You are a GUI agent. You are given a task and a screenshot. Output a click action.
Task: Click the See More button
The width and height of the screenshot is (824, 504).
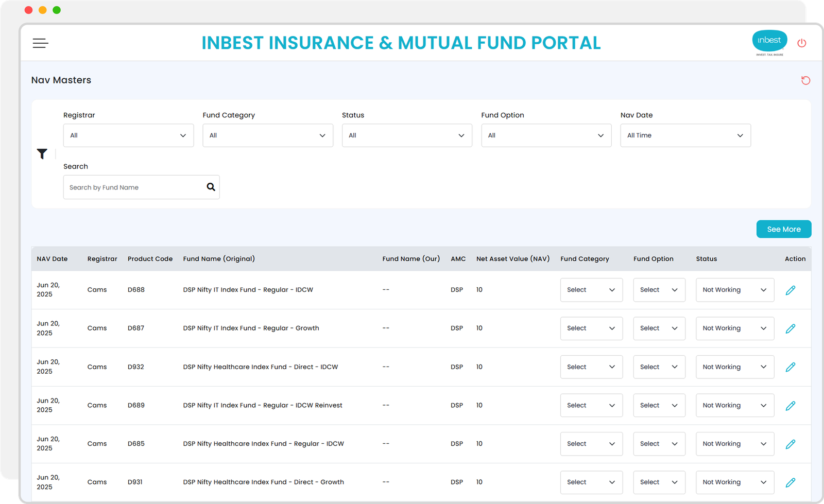(x=783, y=229)
